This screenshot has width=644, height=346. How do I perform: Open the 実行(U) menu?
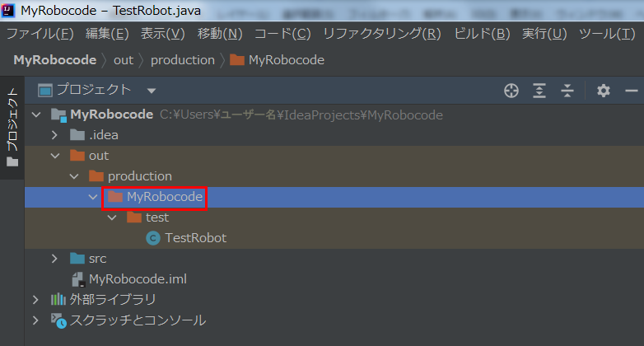click(x=544, y=34)
